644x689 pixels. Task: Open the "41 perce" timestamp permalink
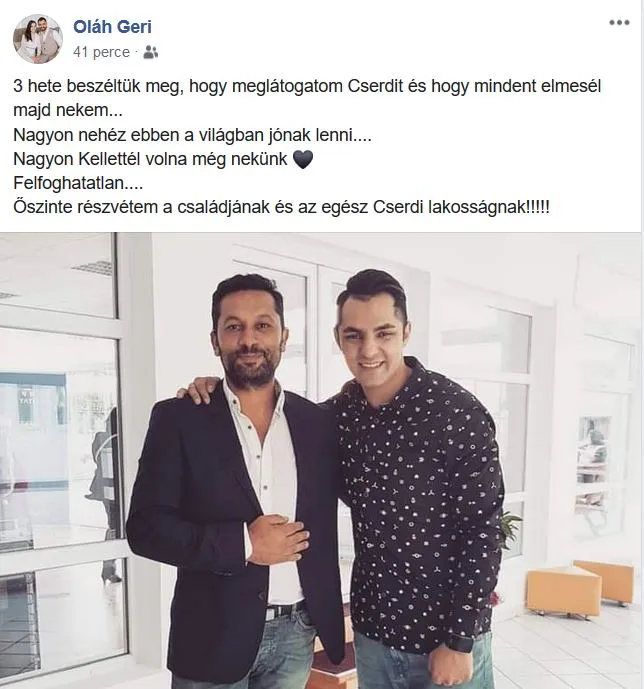point(101,52)
